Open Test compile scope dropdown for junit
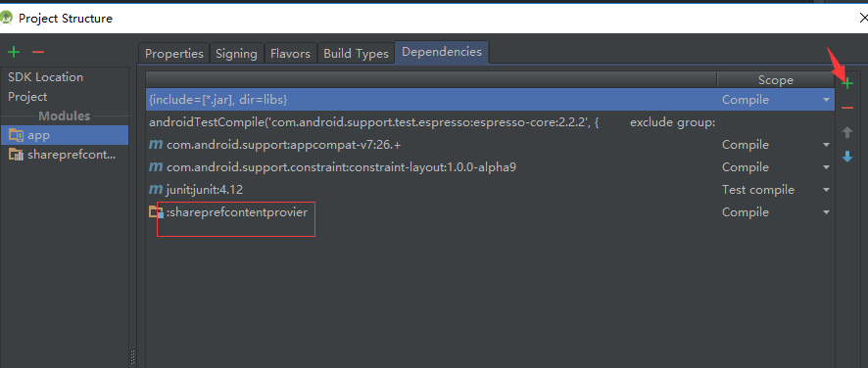 pos(827,191)
